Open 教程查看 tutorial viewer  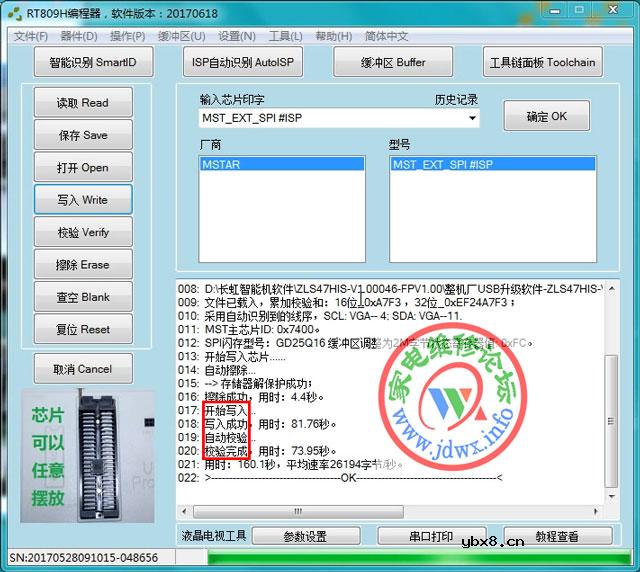click(558, 536)
